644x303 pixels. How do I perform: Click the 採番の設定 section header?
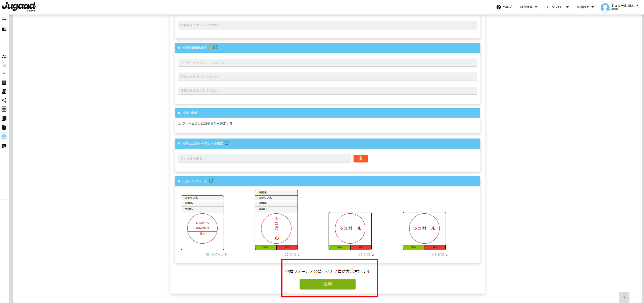(x=327, y=113)
